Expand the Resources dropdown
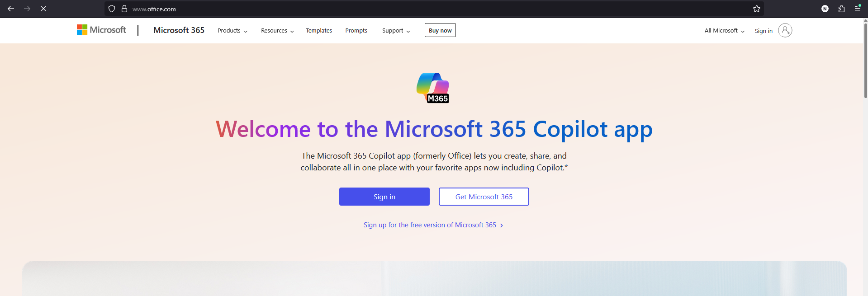The width and height of the screenshot is (868, 296). (278, 31)
